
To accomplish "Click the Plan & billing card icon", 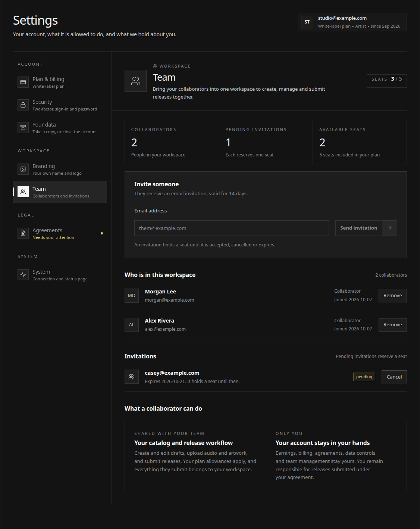I will pos(23,82).
